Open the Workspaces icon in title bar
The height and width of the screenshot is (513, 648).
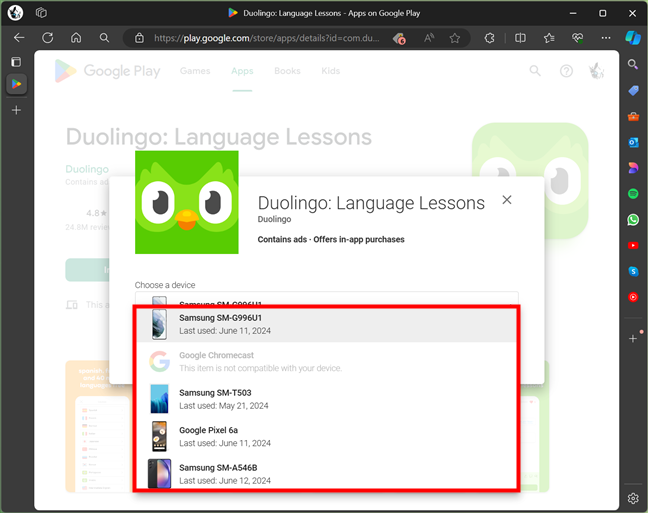coord(41,13)
